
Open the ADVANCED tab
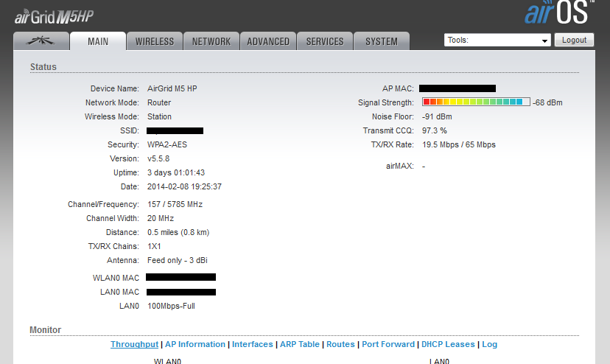tap(268, 41)
